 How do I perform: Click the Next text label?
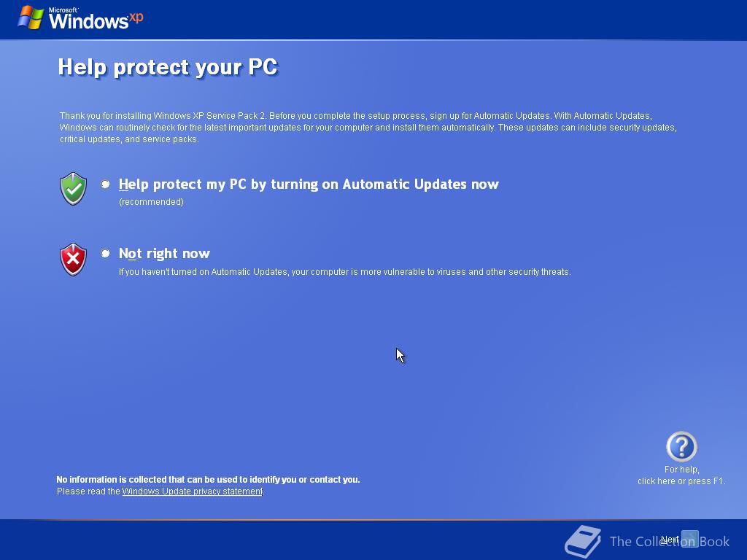point(670,540)
